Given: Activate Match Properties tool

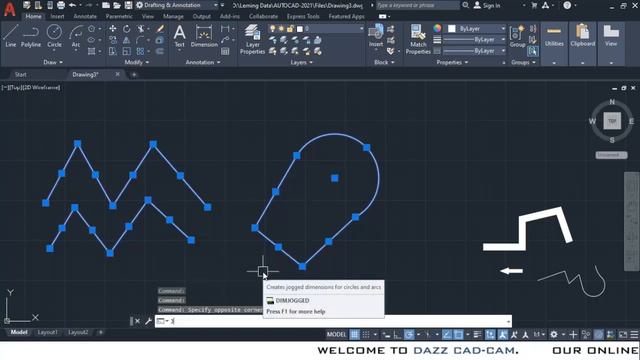Looking at the screenshot, I should [x=418, y=39].
